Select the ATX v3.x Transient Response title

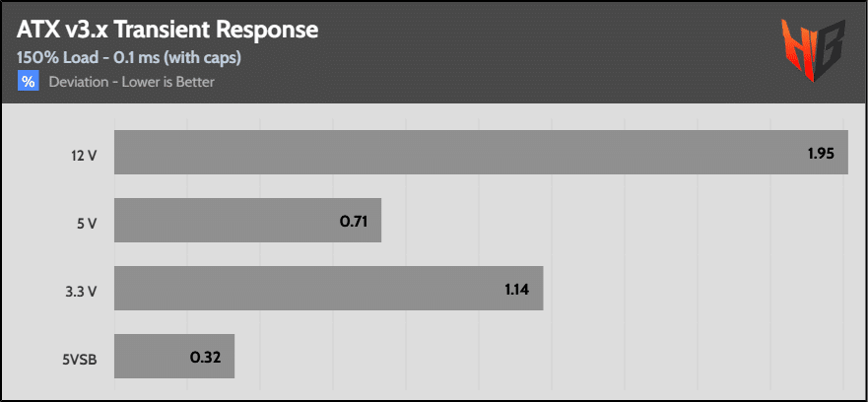point(167,30)
